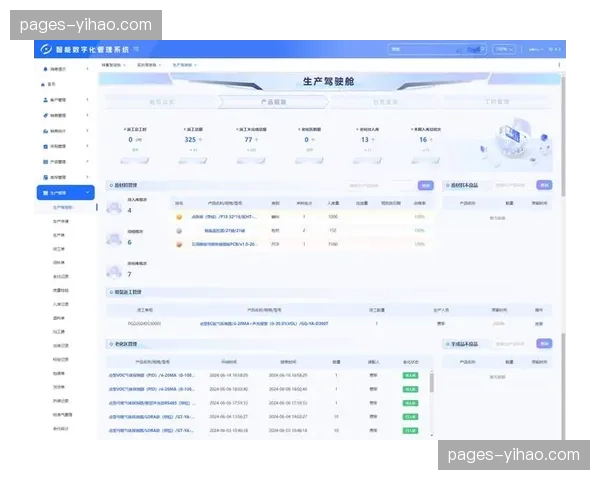Image resolution: width=600 pixels, height=480 pixels.
Task: Open bronze-medal row PCB product link
Action: 224,244
